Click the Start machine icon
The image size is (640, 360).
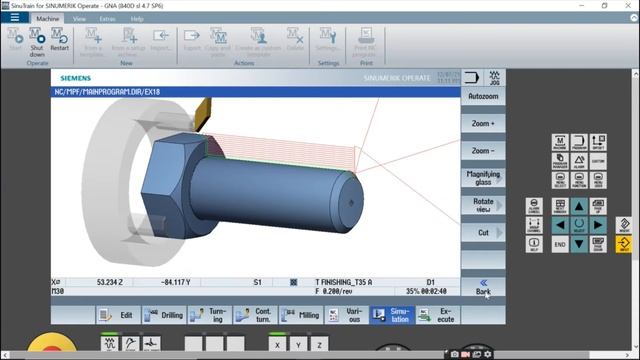pyautogui.click(x=16, y=39)
